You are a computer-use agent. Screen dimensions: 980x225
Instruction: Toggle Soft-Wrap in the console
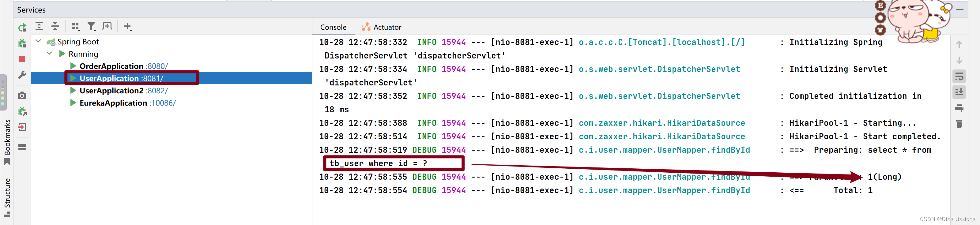(959, 77)
